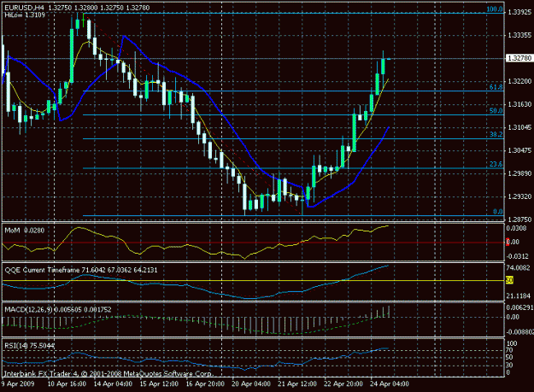This screenshot has height=392, width=534.
Task: Select the 23.6 Fibonacci level label
Action: point(496,164)
